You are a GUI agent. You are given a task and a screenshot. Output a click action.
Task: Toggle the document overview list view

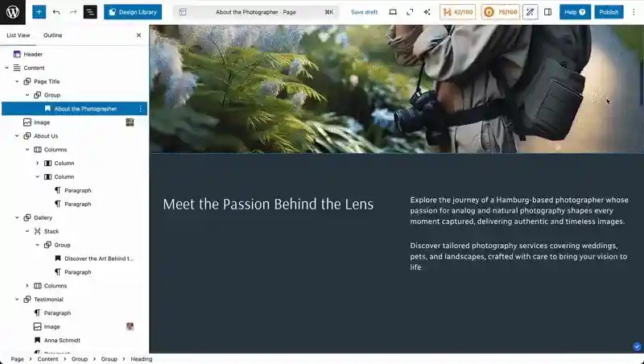point(90,12)
